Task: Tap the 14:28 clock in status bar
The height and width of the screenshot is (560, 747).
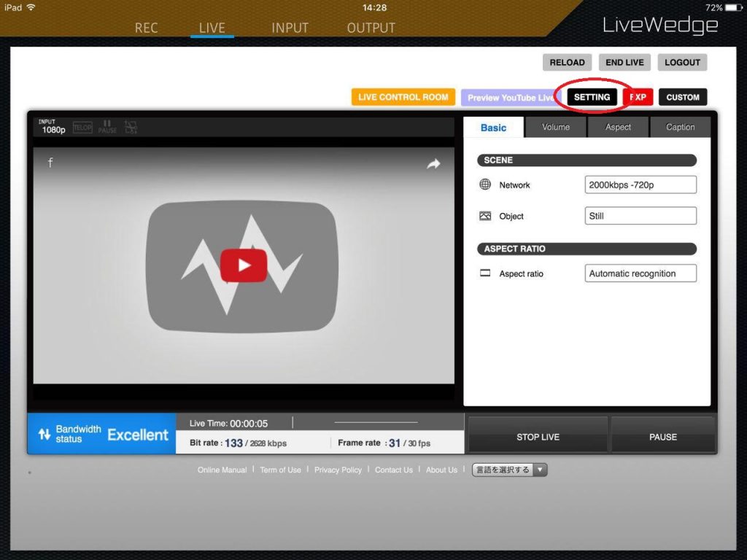Action: click(374, 7)
